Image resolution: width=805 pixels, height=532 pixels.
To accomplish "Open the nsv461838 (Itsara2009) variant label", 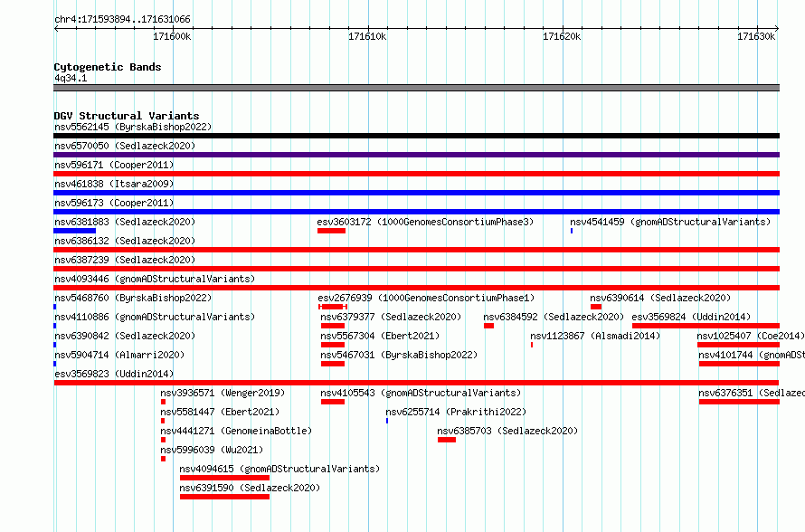I will click(x=114, y=184).
